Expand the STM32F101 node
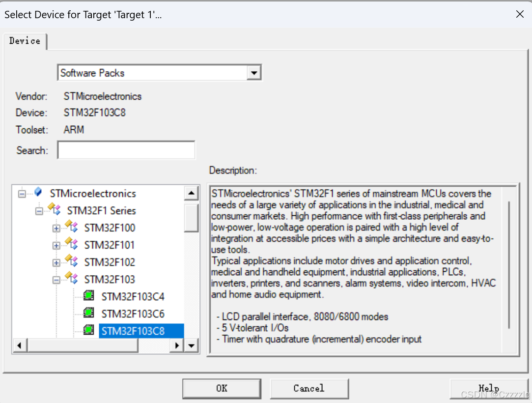This screenshot has height=403, width=532. [x=56, y=245]
